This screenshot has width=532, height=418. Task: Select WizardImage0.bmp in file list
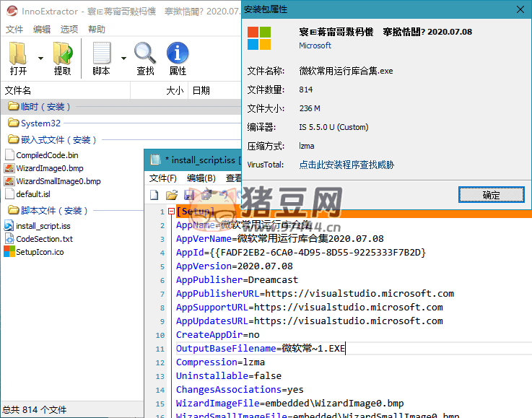48,168
